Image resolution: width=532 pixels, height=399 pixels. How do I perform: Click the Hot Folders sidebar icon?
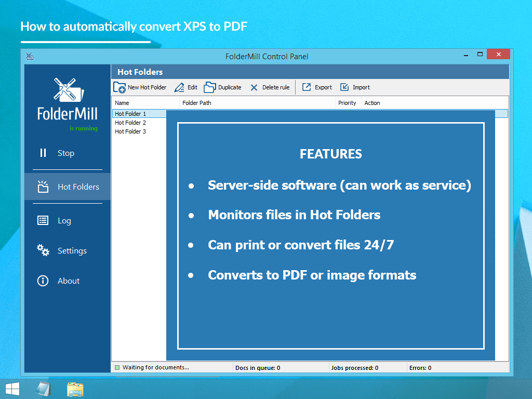coord(43,187)
